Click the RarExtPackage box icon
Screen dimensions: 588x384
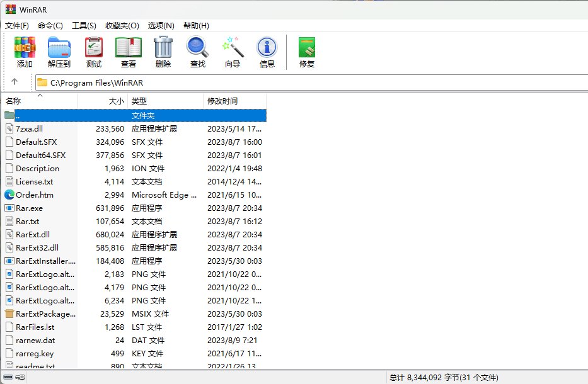click(9, 313)
